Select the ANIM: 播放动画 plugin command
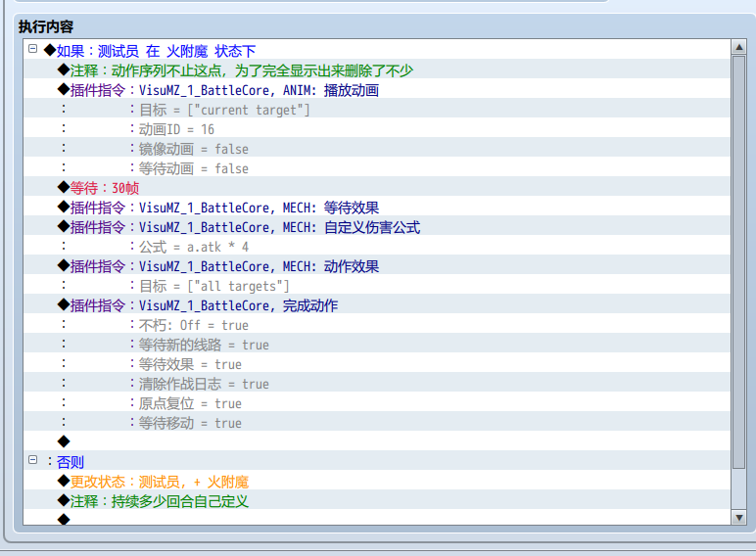This screenshot has width=756, height=556. 377,90
